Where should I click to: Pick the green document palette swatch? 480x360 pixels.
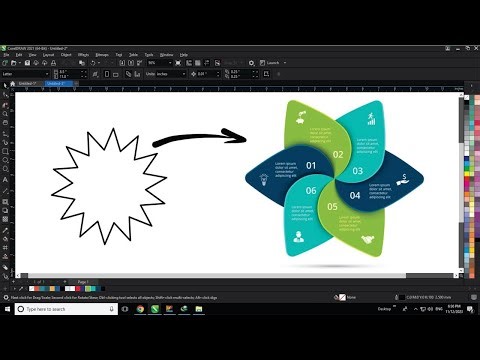[88, 289]
